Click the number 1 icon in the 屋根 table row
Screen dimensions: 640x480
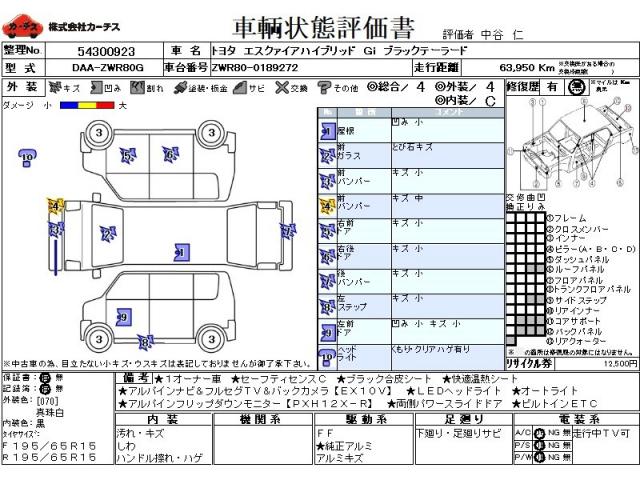327,131
